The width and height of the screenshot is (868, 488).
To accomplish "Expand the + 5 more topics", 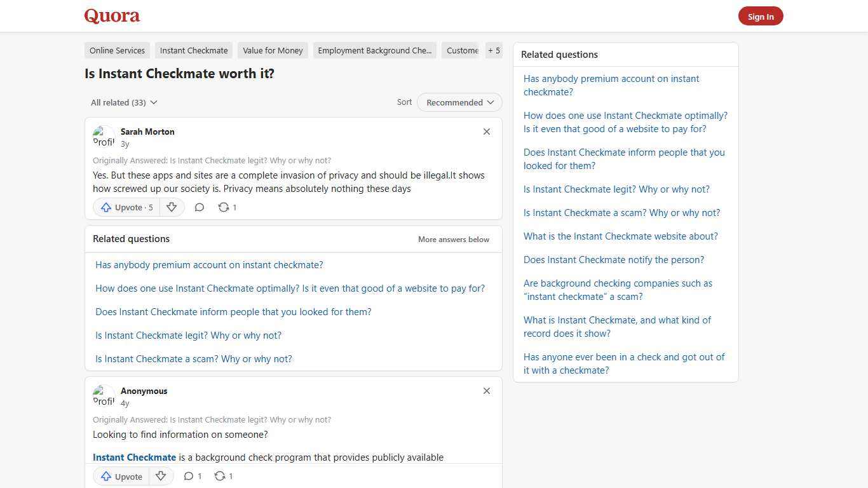I will pos(494,50).
